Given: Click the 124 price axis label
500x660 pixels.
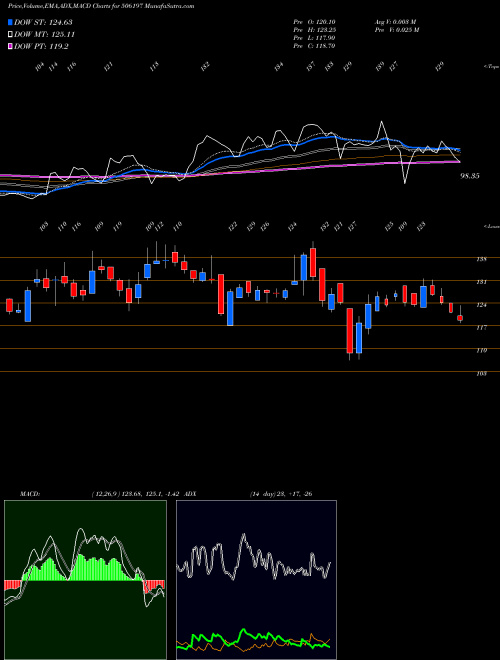Looking at the screenshot, I should [x=481, y=305].
